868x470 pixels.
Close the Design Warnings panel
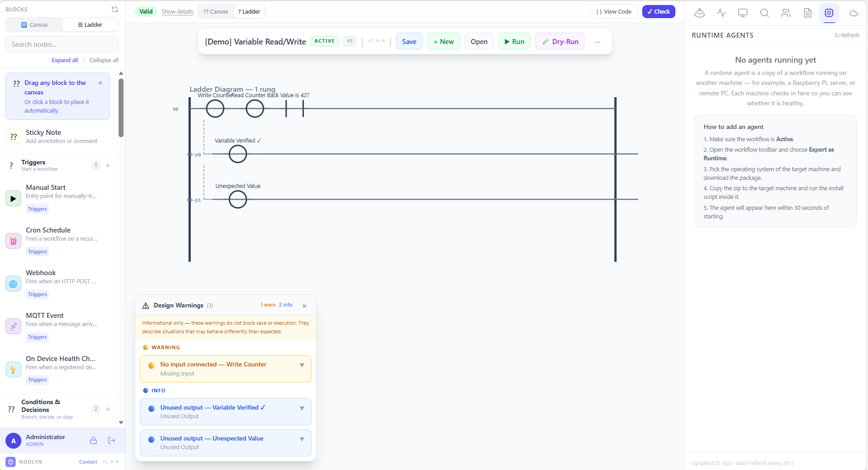coord(304,306)
